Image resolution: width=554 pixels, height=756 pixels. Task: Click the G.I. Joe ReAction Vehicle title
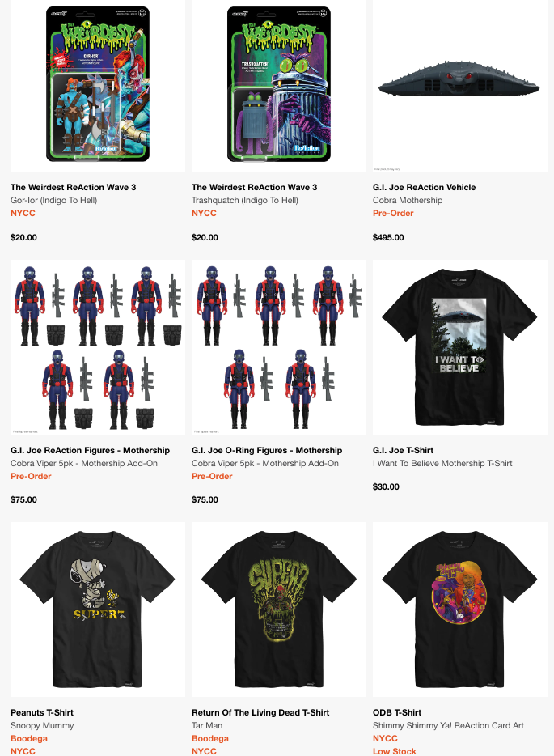(x=424, y=187)
